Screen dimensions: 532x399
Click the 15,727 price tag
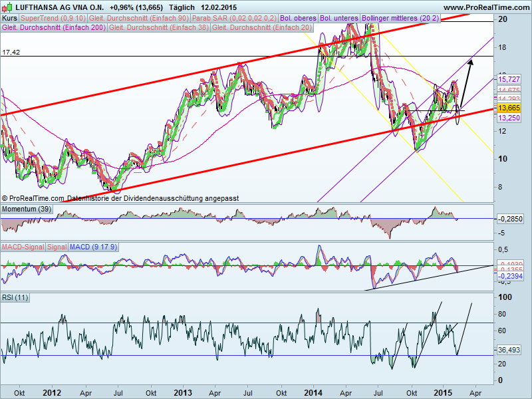click(x=509, y=79)
